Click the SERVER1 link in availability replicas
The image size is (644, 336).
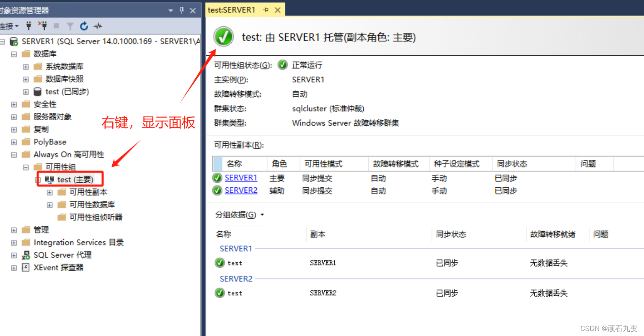point(241,178)
